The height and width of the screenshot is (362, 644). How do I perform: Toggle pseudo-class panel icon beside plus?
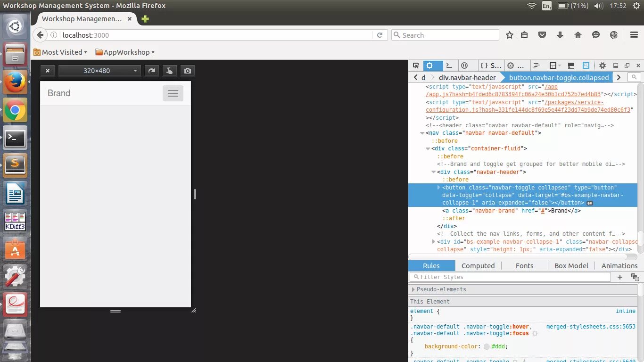(x=634, y=277)
